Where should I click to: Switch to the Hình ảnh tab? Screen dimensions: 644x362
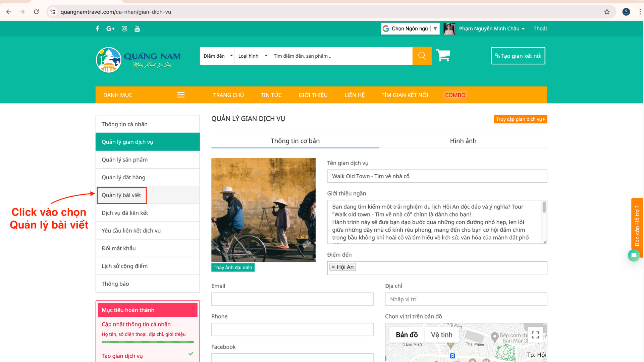tap(463, 141)
